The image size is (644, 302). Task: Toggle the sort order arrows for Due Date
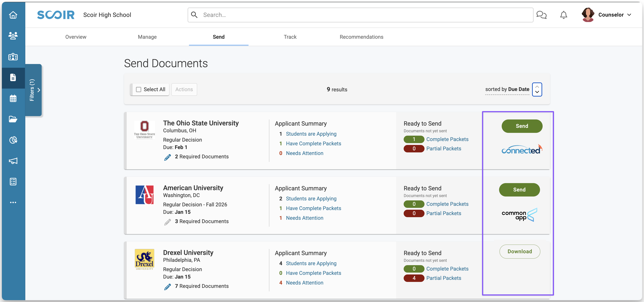(537, 90)
